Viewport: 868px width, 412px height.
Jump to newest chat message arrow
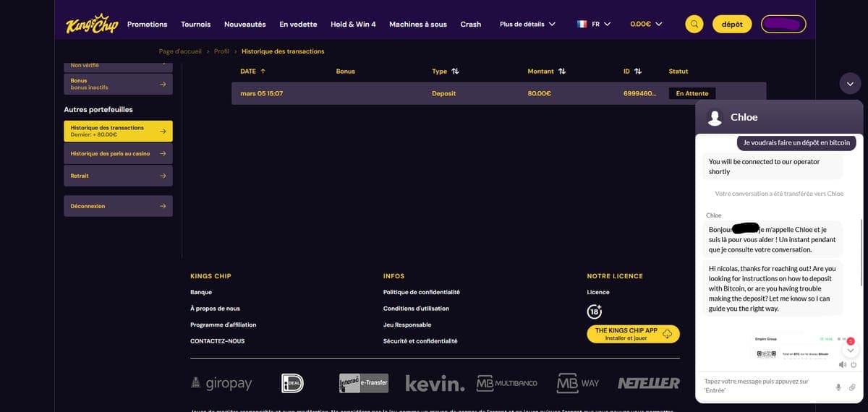(851, 350)
